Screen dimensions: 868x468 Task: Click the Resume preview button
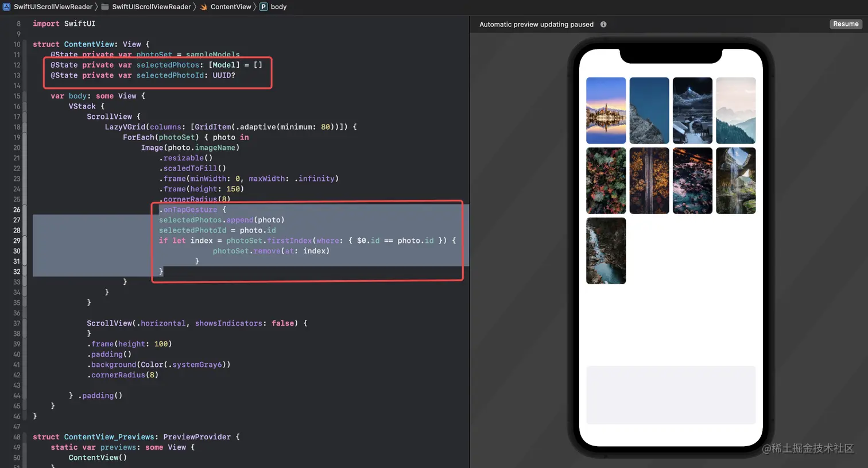846,24
